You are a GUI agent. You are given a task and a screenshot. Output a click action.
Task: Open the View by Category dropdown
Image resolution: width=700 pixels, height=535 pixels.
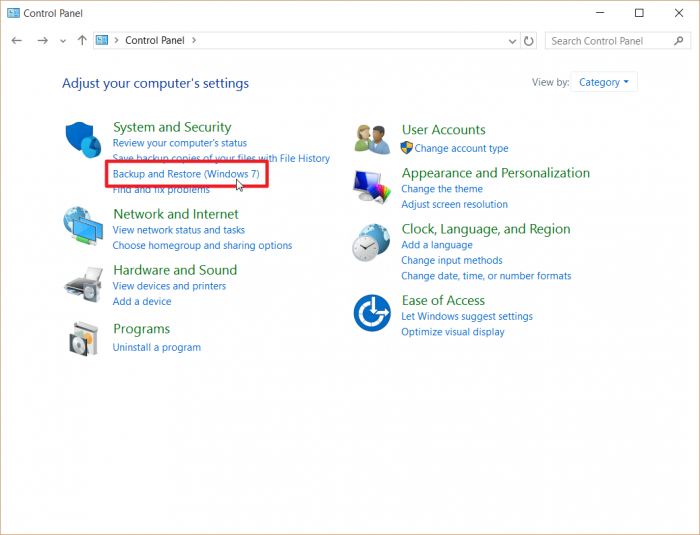(x=604, y=82)
